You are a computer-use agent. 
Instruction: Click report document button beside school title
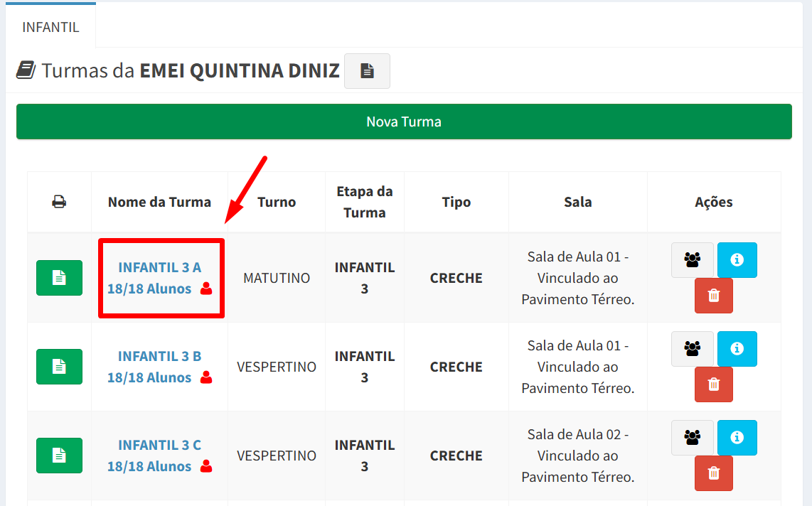point(367,71)
